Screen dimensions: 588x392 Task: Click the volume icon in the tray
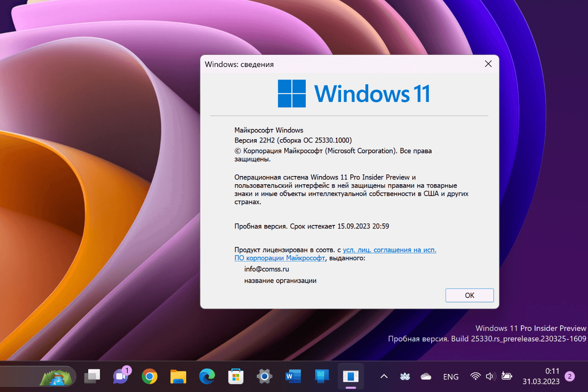point(491,376)
